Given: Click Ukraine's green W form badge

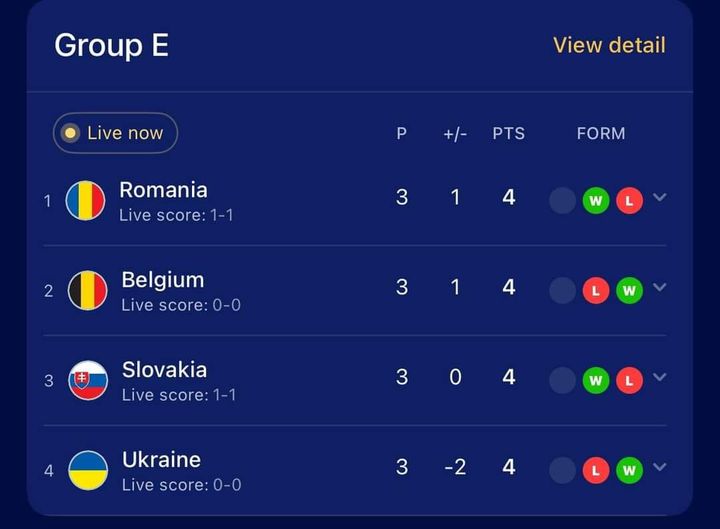Looking at the screenshot, I should (629, 470).
